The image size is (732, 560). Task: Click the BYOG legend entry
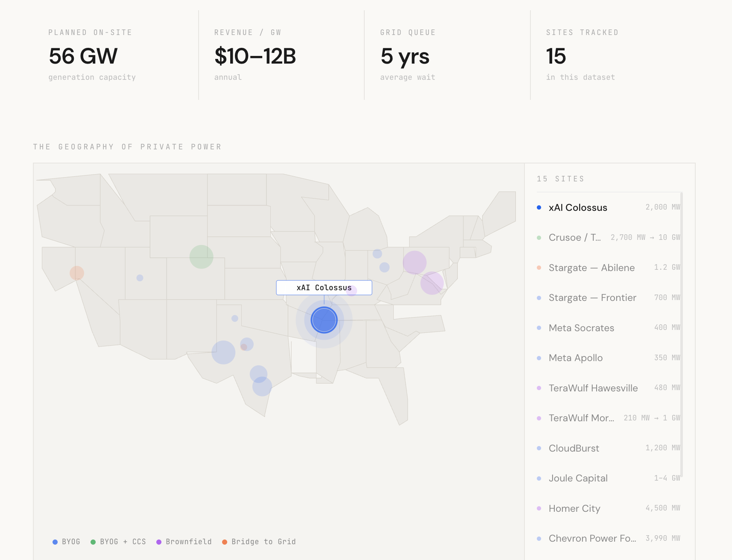66,542
